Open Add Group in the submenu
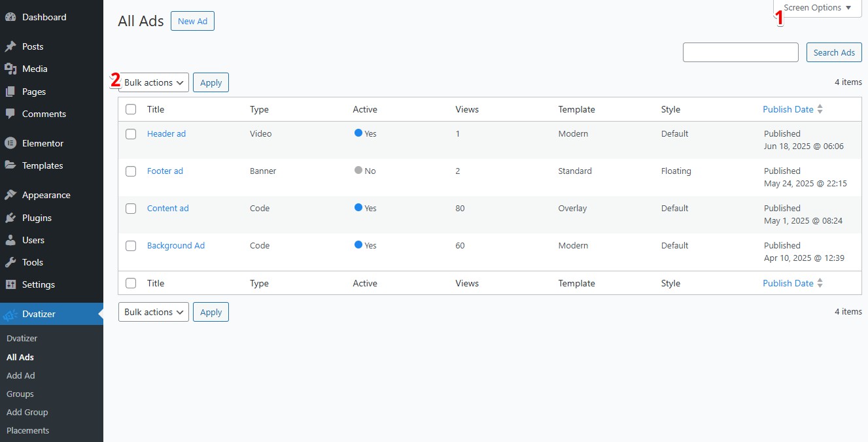This screenshot has height=442, width=868. [27, 412]
